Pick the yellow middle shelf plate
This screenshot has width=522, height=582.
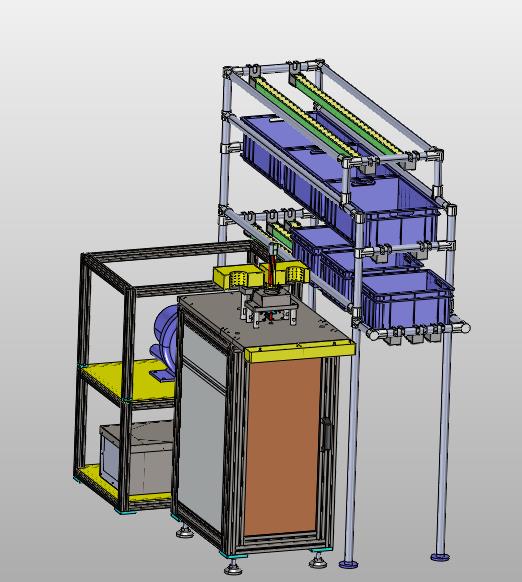(129, 380)
